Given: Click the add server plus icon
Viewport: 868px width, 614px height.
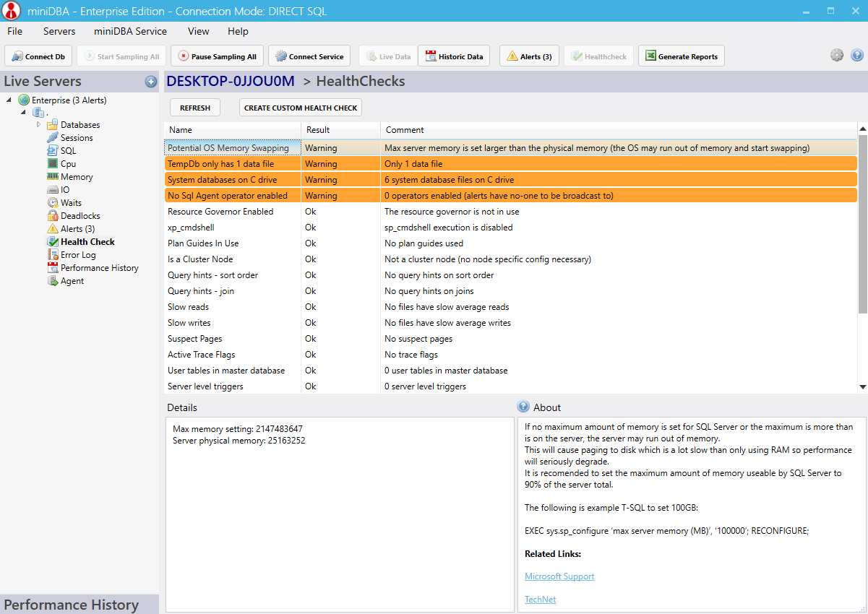Looking at the screenshot, I should click(x=150, y=82).
